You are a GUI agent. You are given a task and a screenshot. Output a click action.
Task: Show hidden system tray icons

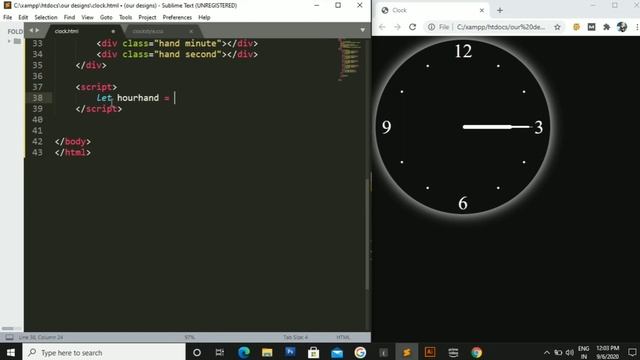coord(547,352)
